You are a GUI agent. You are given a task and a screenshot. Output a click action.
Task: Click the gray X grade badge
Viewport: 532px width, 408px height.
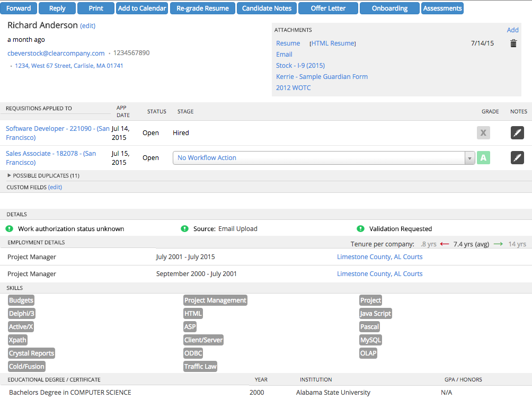483,132
